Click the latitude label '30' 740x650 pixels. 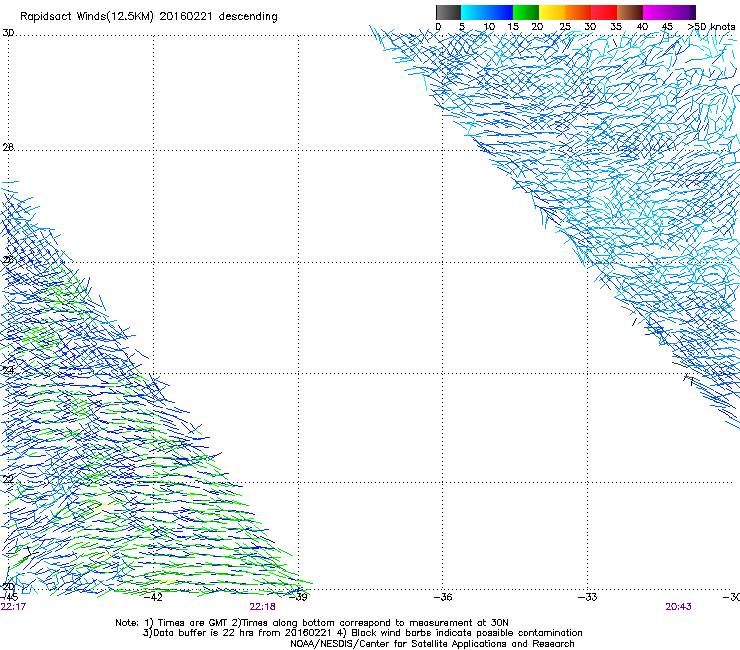[8, 33]
